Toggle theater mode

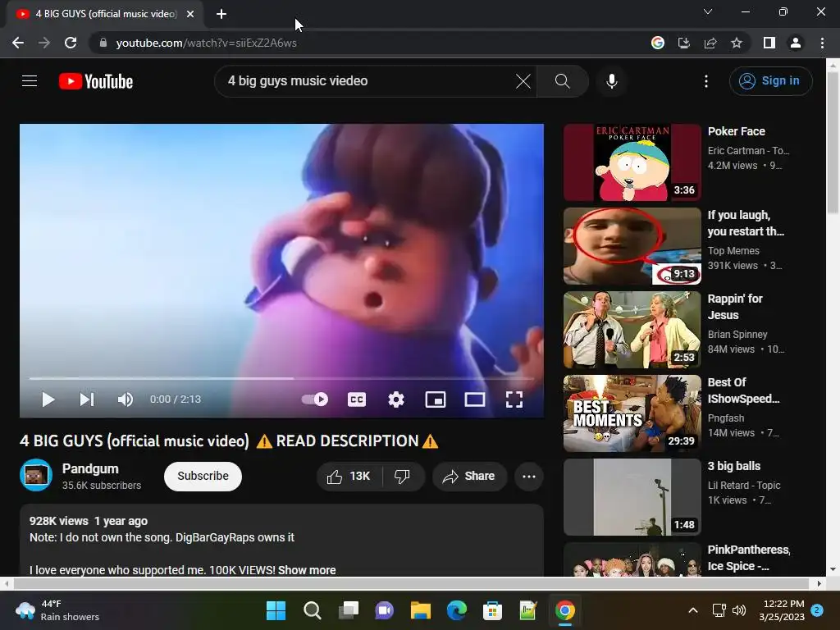[x=475, y=399]
